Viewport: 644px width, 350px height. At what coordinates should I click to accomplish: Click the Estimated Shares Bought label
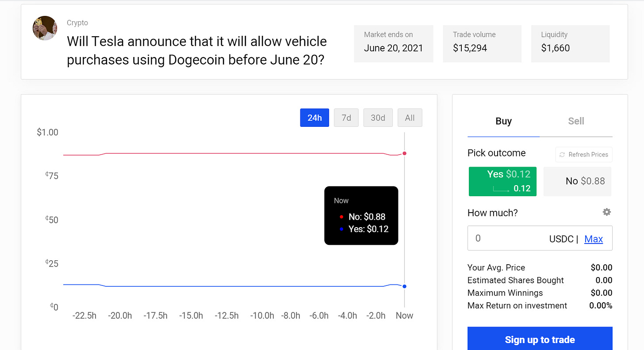point(516,280)
